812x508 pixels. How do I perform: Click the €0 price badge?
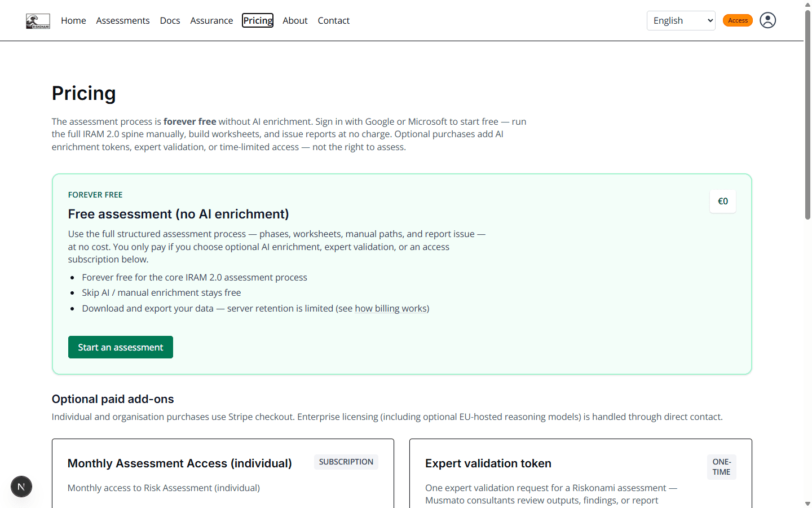click(x=723, y=202)
